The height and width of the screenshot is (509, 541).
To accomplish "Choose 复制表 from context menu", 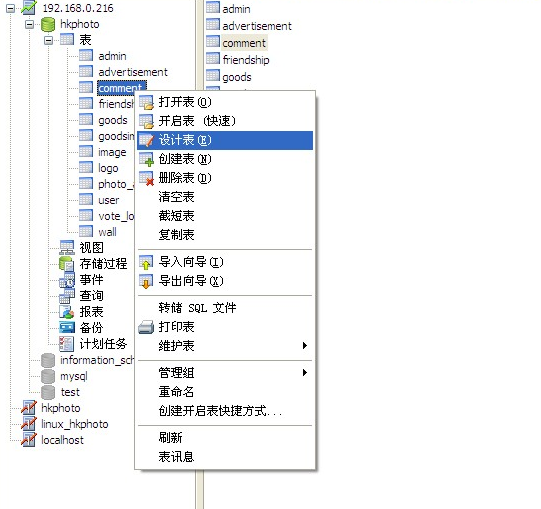I will [x=225, y=235].
